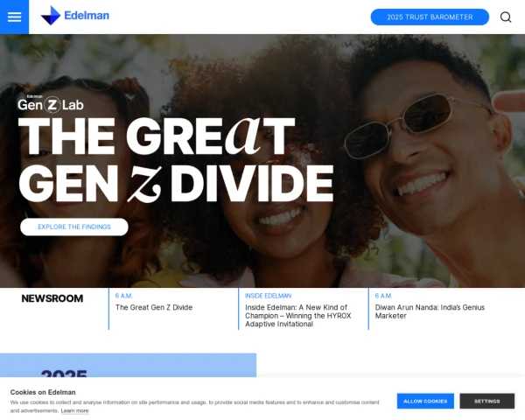This screenshot has width=525, height=420.
Task: Open cookie Settings
Action: (486, 401)
